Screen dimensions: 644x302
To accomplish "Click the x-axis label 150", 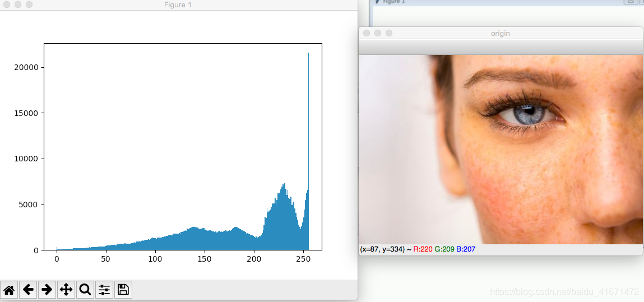I will point(205,259).
